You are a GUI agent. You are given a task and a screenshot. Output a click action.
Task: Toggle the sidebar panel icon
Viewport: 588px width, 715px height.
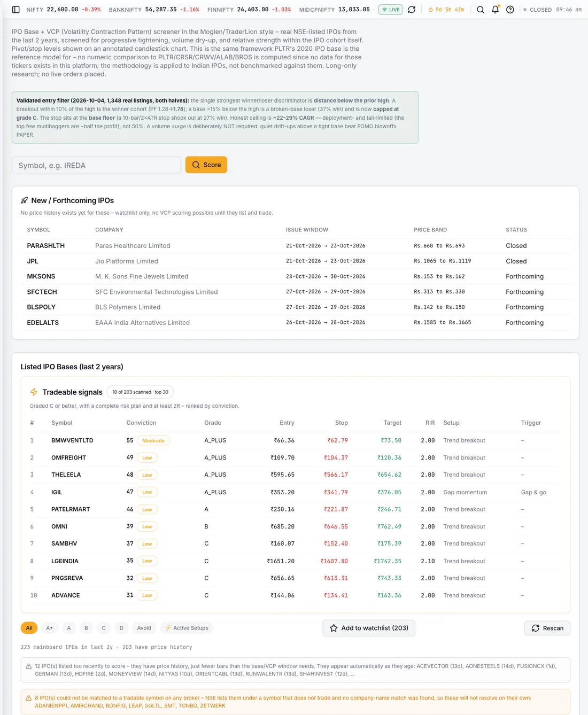click(x=16, y=10)
